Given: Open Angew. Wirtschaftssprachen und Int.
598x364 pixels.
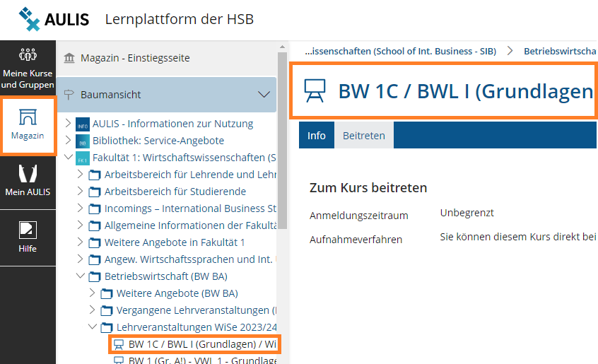Looking at the screenshot, I should (x=189, y=259).
